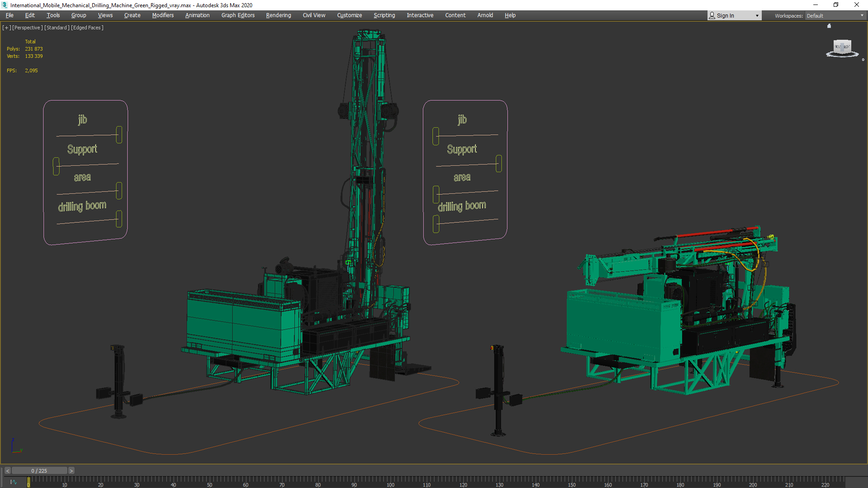Open the Graph Editors menu

(x=238, y=15)
